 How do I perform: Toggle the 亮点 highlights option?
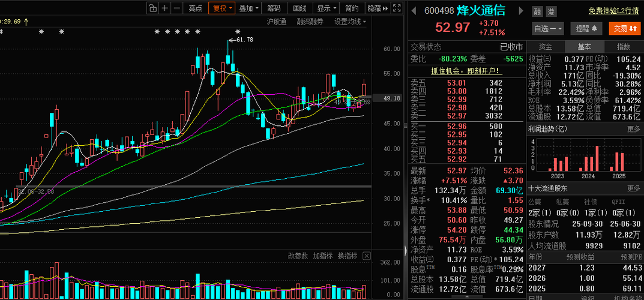(x=195, y=8)
